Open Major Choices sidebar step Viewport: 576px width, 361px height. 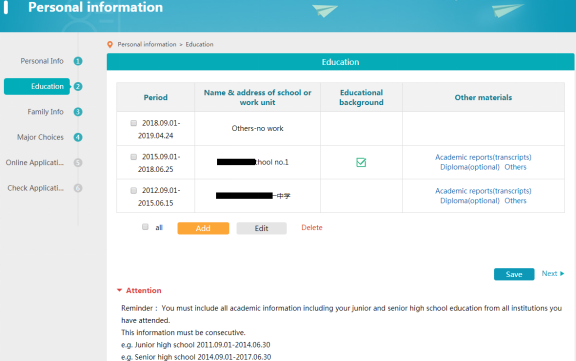40,137
